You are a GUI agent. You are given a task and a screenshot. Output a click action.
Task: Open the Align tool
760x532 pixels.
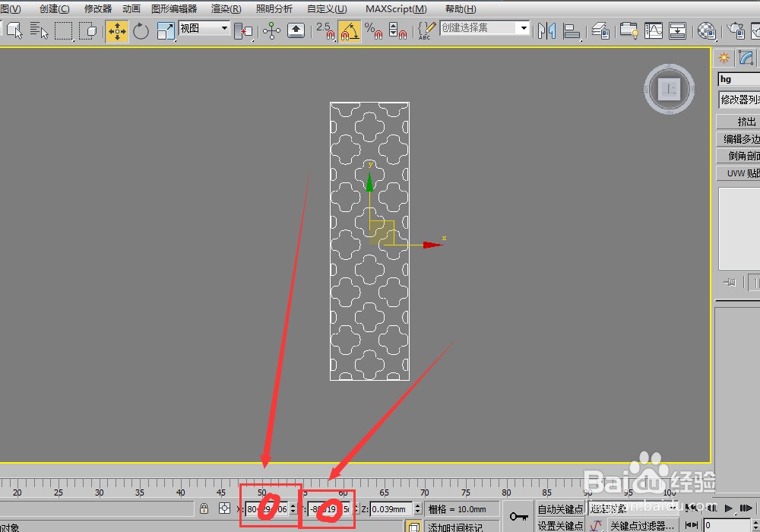click(572, 31)
